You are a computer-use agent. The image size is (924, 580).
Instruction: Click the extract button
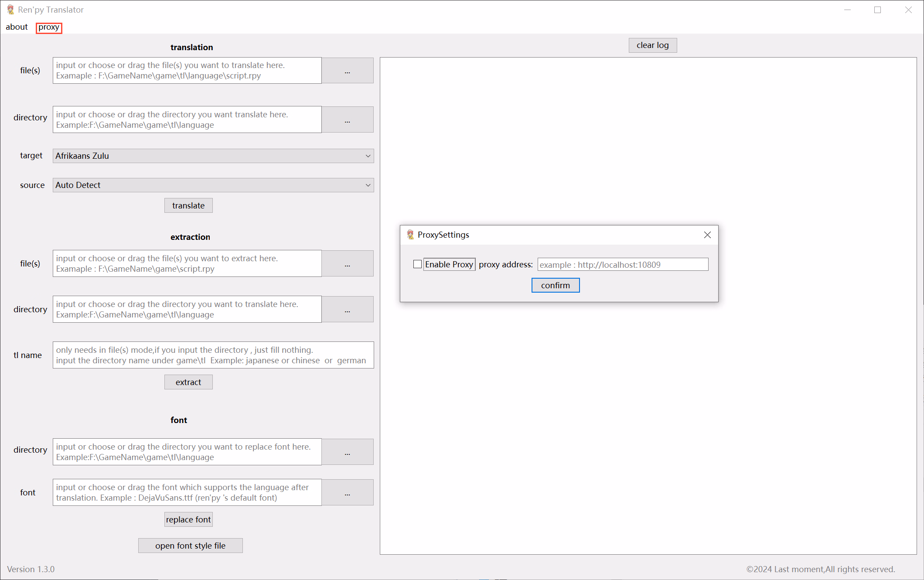[188, 382]
